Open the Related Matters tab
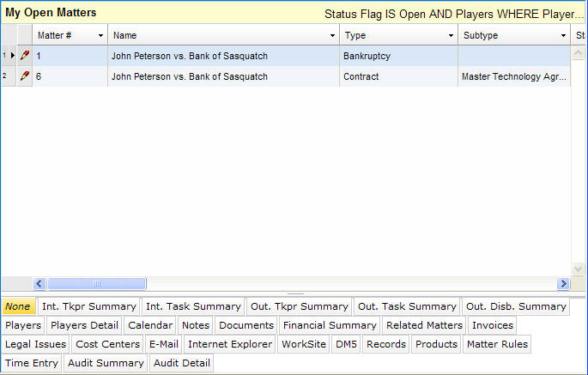Screen dimensions: 588x375 [424, 325]
